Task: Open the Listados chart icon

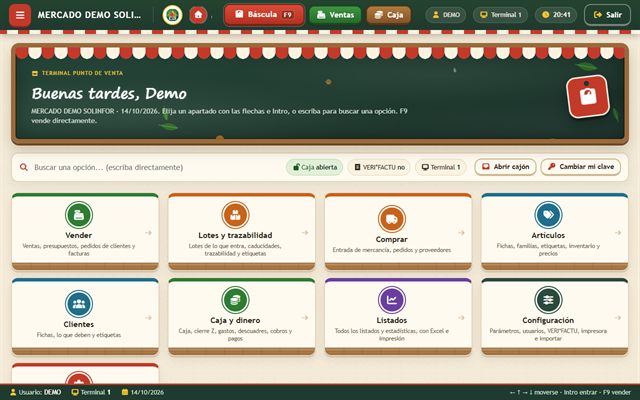Action: tap(392, 300)
